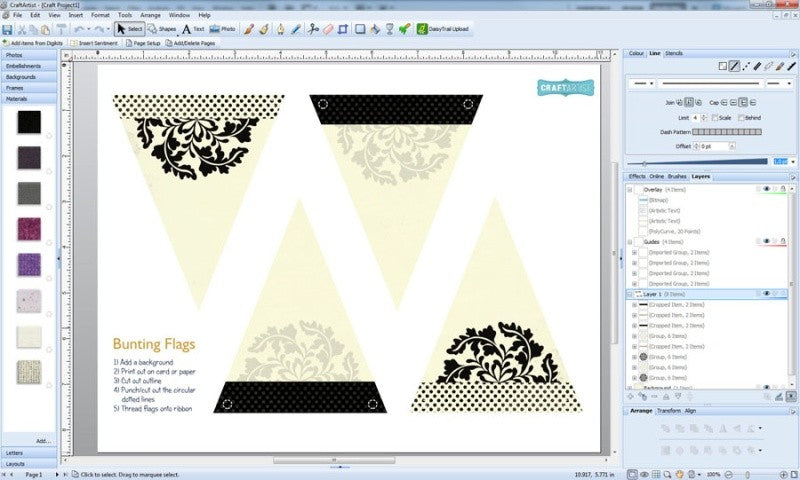
Task: Toggle visibility eye of Overlay layer
Action: coord(766,189)
